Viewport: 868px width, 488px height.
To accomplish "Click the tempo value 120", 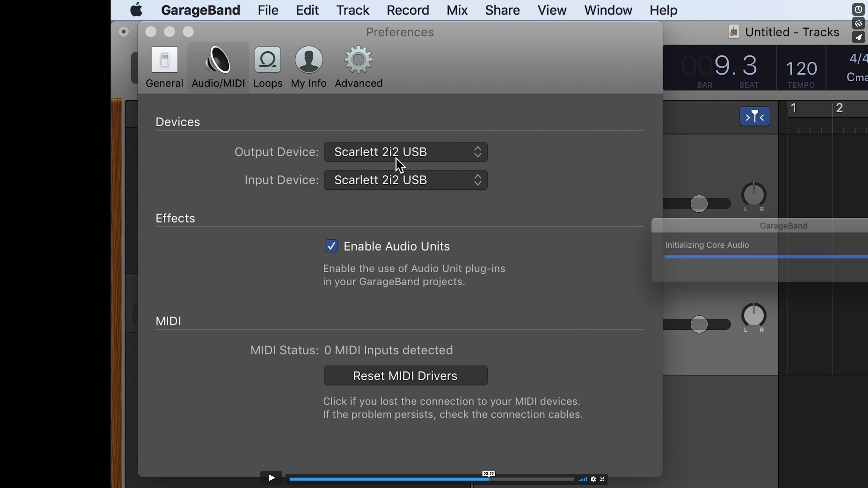I will click(x=801, y=68).
